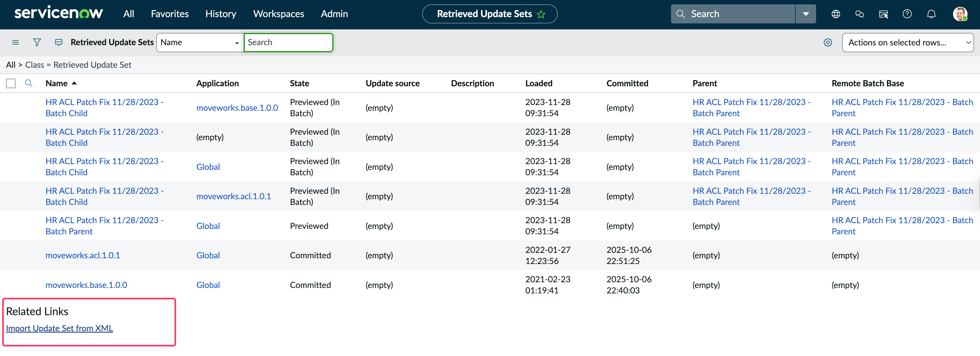Expand Actions on selected rows dropdown
Screen dimensions: 980x356
(907, 42)
